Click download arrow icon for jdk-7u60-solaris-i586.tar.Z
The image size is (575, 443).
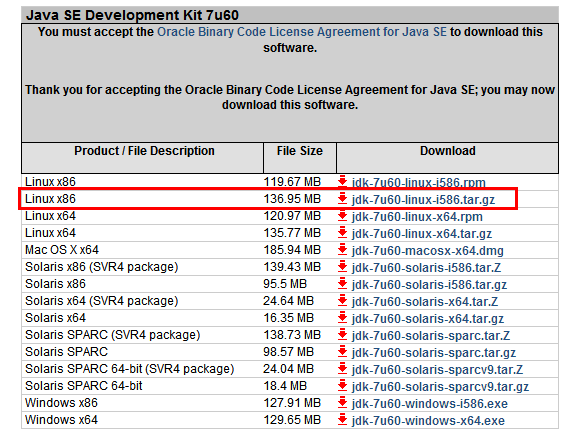[343, 266]
